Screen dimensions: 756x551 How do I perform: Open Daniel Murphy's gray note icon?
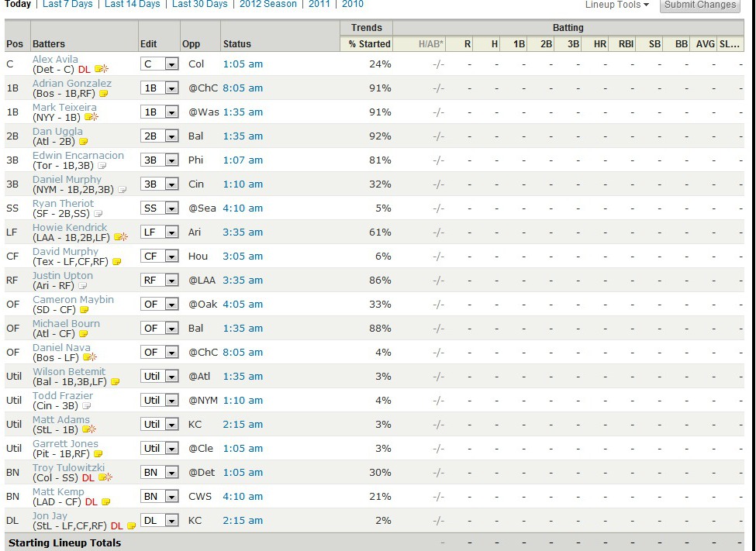(x=122, y=190)
